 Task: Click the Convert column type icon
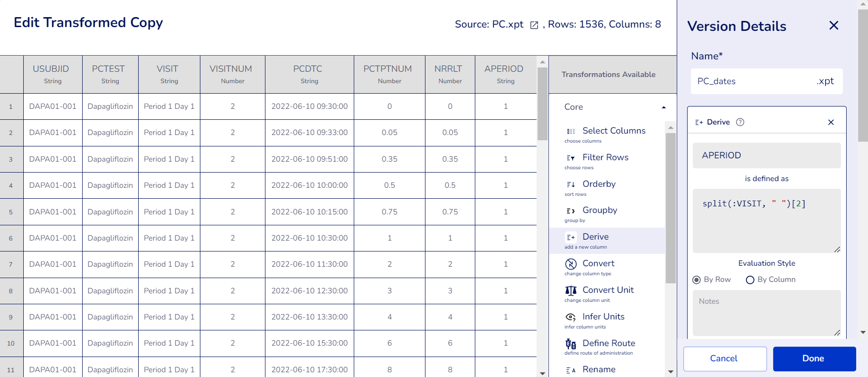click(x=571, y=264)
